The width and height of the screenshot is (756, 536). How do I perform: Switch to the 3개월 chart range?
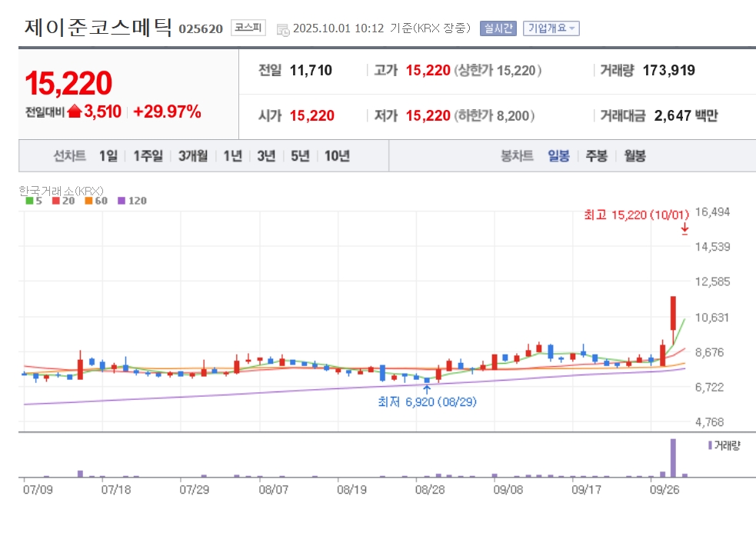(193, 155)
